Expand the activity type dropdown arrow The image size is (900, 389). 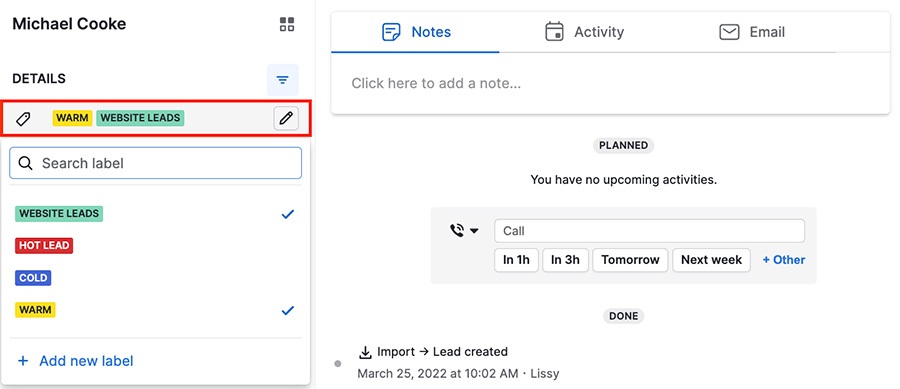pos(474,231)
